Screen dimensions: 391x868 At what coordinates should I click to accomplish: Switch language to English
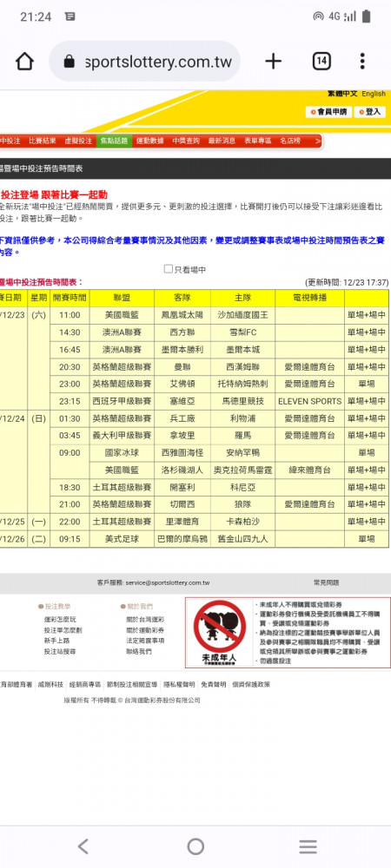(x=374, y=94)
